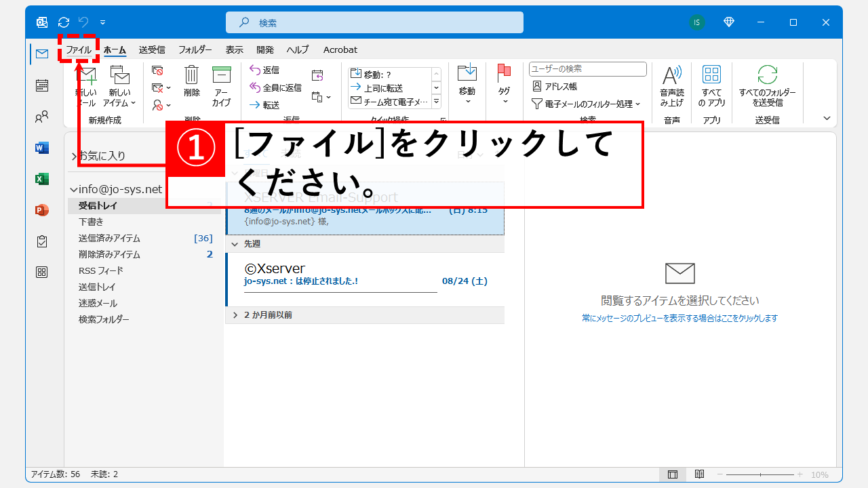Collapse the ribbon with the chevron arrow
868x488 pixels.
click(x=827, y=118)
